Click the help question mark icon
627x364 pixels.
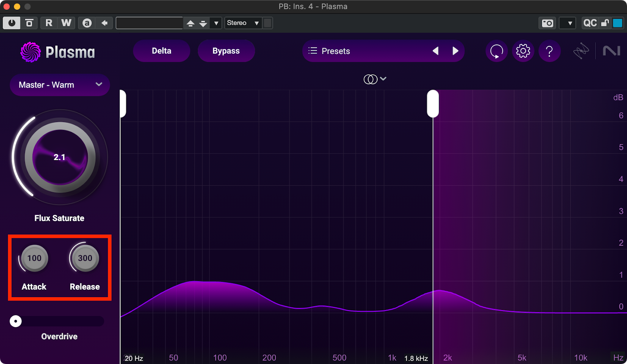point(549,51)
